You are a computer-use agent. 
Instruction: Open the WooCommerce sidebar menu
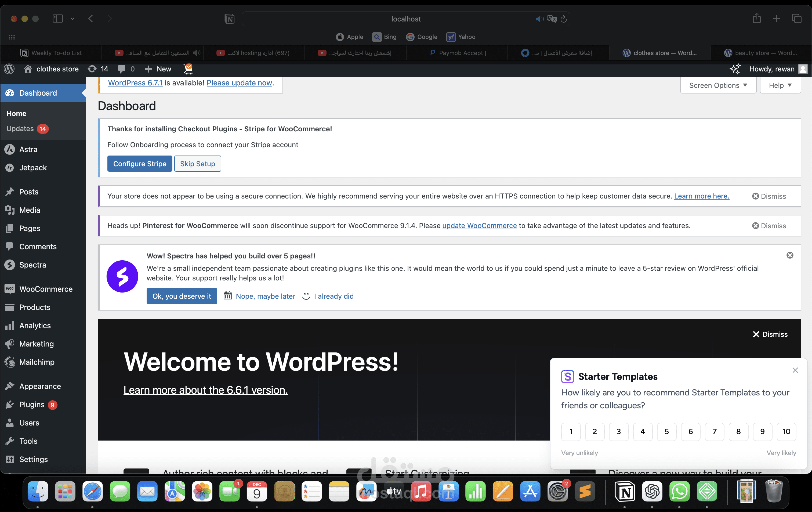[46, 289]
